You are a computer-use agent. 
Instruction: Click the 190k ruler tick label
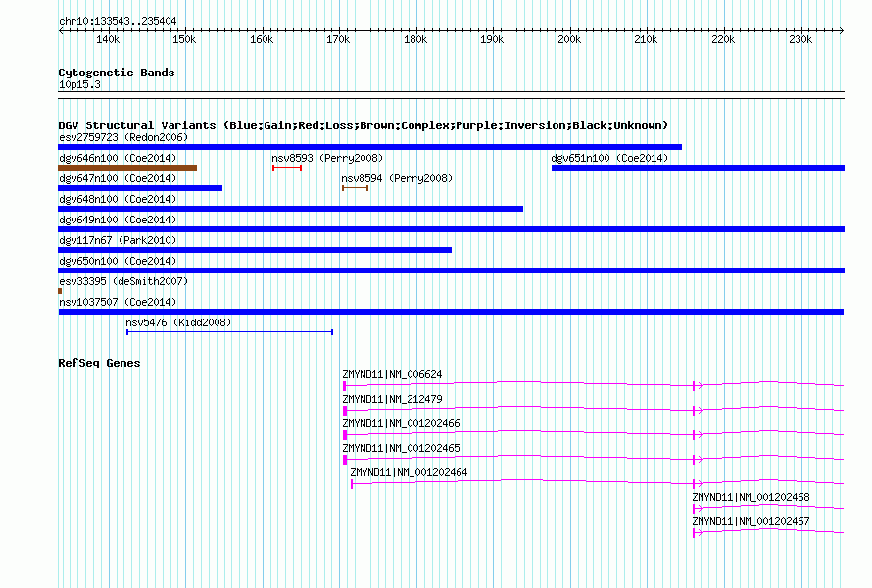[492, 39]
